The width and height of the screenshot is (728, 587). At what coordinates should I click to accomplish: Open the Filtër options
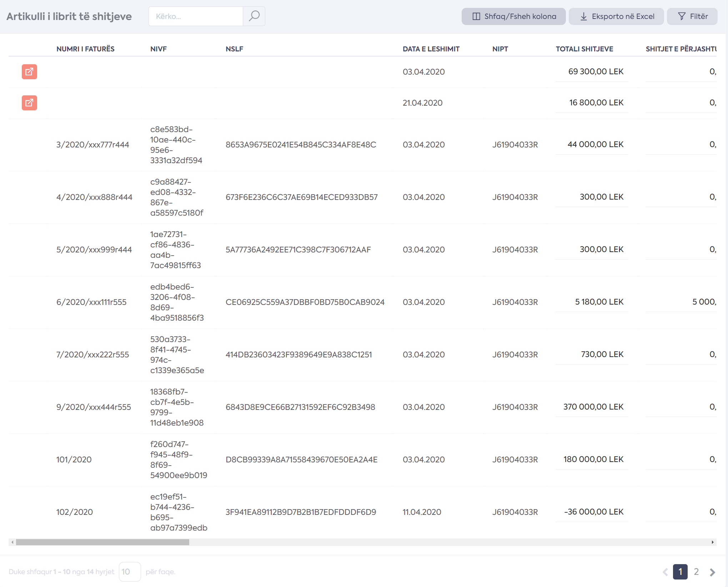click(692, 16)
